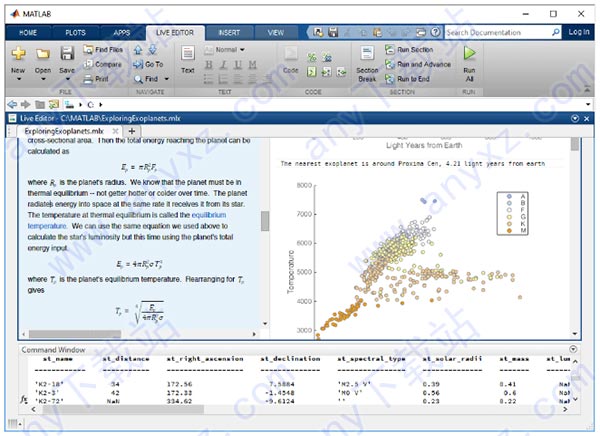The width and height of the screenshot is (600, 436).
Task: Close the ExploringExoplanets.mlx tab
Action: pos(116,131)
